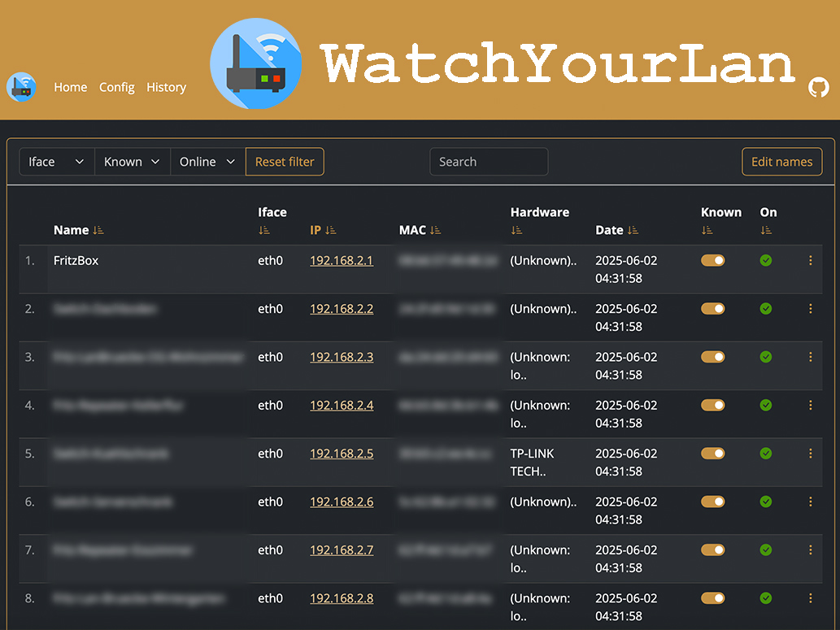Sort by the Name column arrows
The image size is (840, 630).
point(98,230)
